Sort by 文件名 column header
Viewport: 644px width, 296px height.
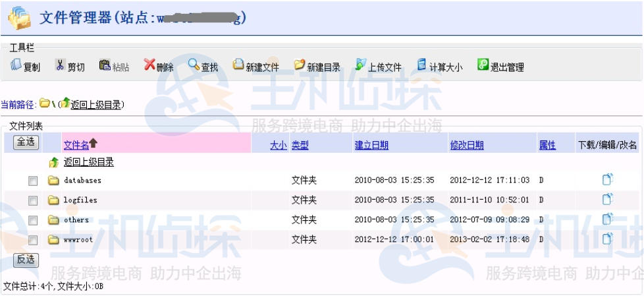click(76, 145)
